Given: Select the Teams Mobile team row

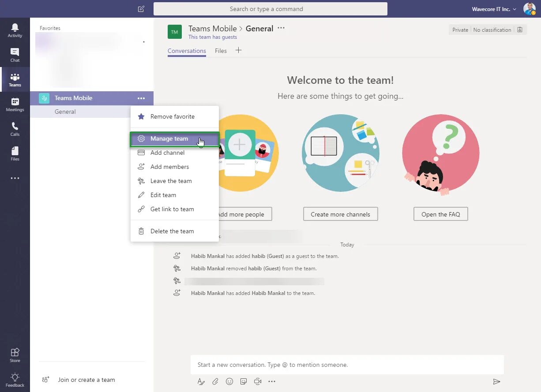Looking at the screenshot, I should (92, 98).
